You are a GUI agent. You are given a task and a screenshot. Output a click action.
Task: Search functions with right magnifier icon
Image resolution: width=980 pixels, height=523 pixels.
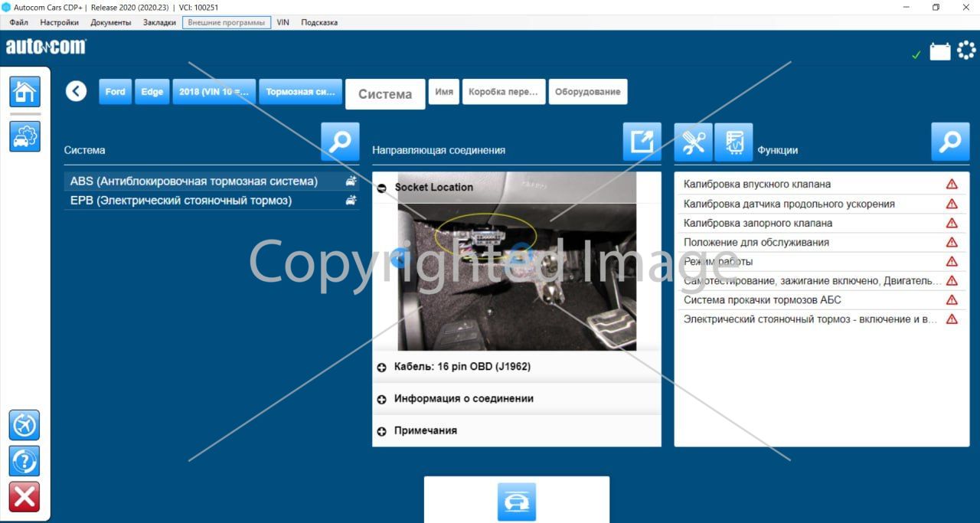click(950, 142)
